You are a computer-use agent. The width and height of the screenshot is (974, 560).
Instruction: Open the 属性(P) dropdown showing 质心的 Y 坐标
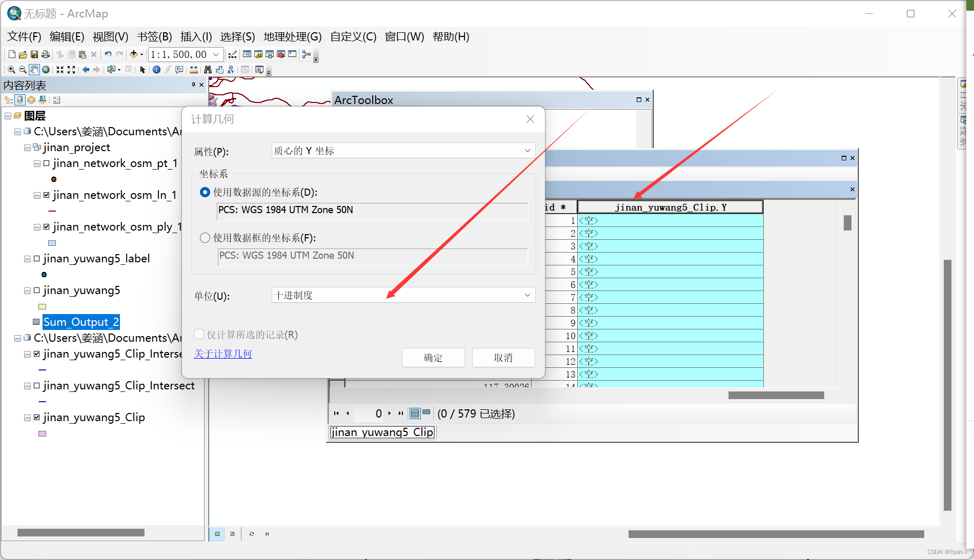[403, 151]
